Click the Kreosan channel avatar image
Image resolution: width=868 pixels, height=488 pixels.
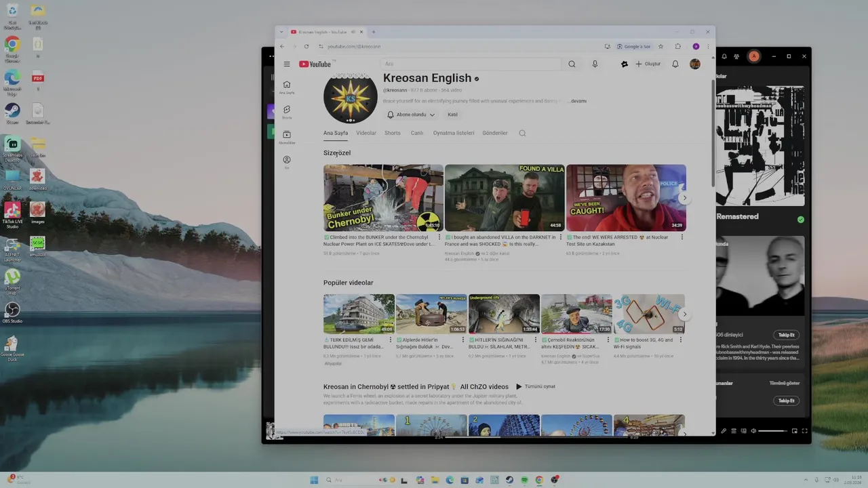pos(351,98)
